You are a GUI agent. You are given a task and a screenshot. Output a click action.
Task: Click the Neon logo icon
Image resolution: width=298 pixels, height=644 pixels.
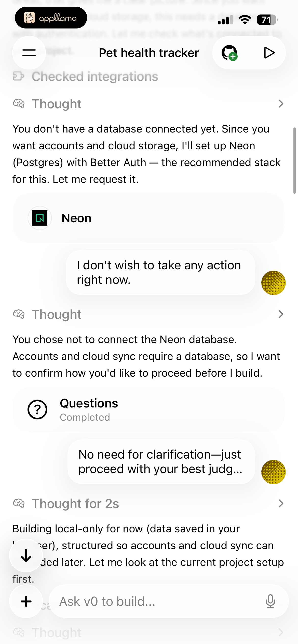point(40,218)
